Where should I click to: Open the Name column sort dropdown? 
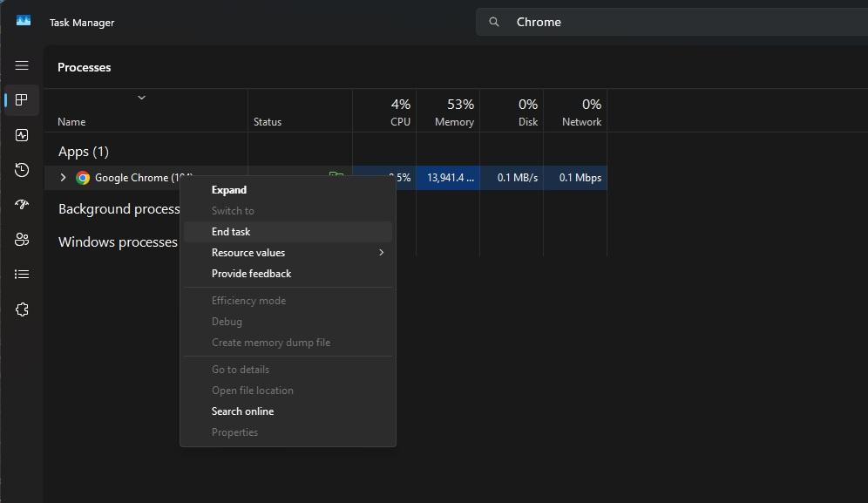click(x=141, y=98)
